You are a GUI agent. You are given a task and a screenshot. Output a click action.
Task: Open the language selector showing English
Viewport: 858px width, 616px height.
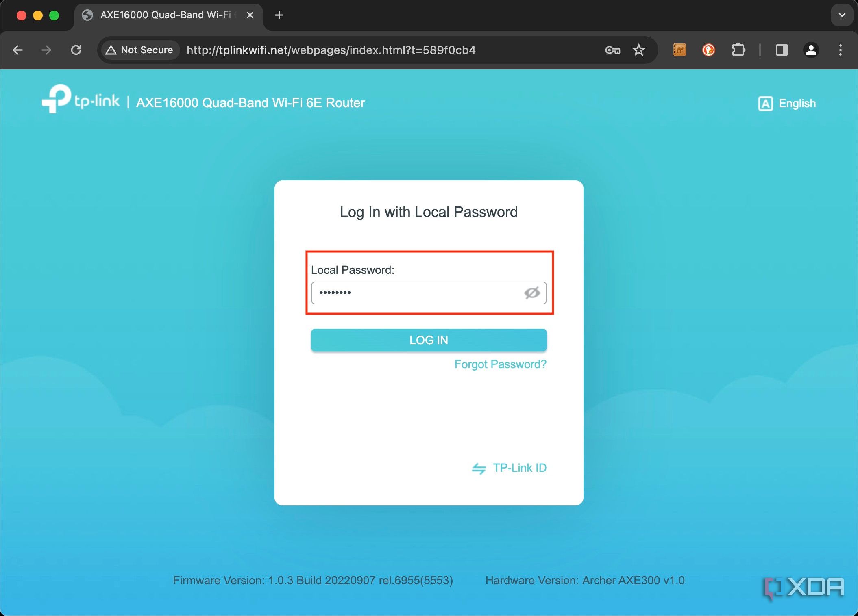point(787,104)
